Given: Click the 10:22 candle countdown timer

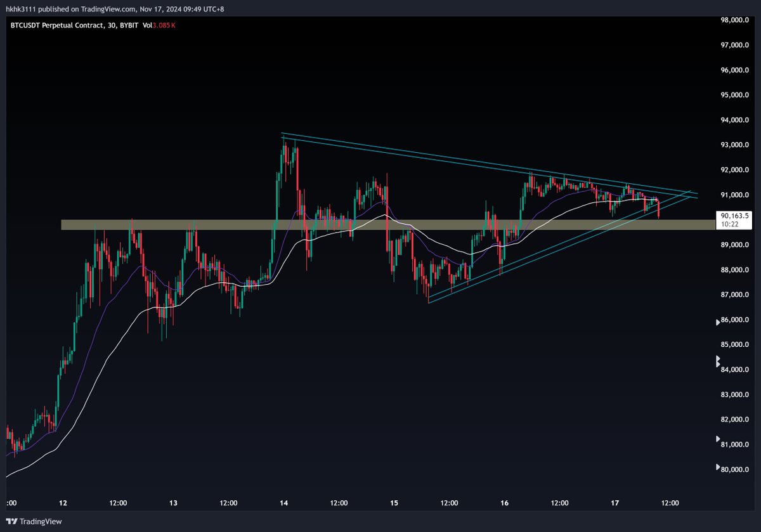Looking at the screenshot, I should coord(729,224).
